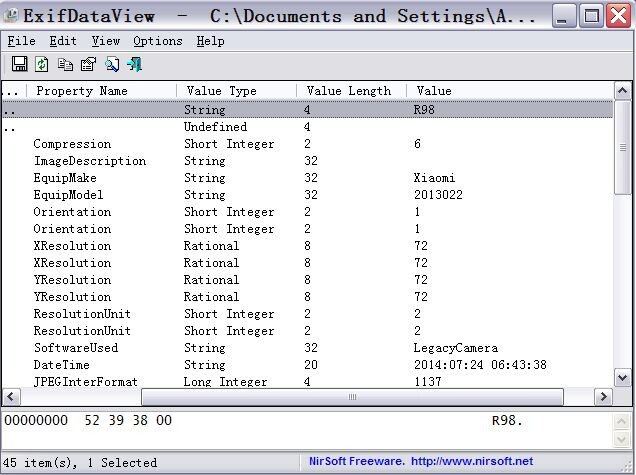
Task: Sort by Property Name column header
Action: 101,90
